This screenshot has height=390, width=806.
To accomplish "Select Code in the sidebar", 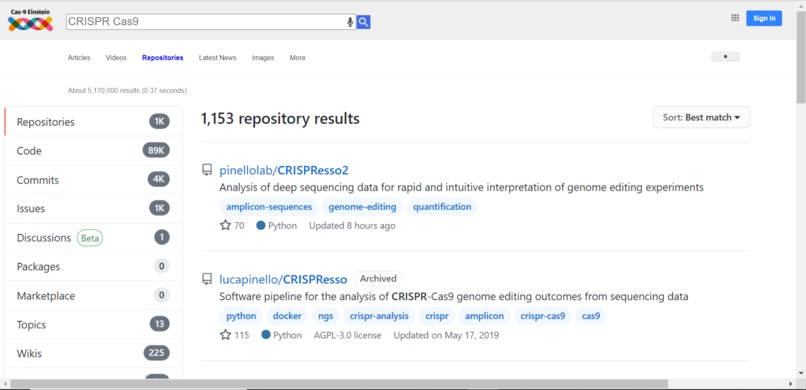I will click(93, 151).
